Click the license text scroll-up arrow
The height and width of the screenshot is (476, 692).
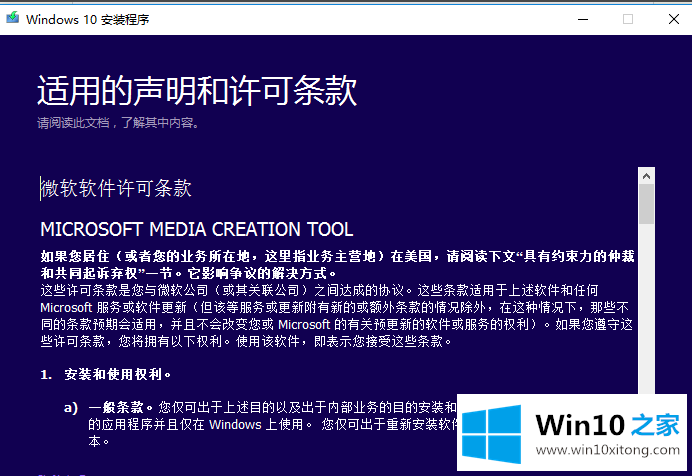point(647,176)
